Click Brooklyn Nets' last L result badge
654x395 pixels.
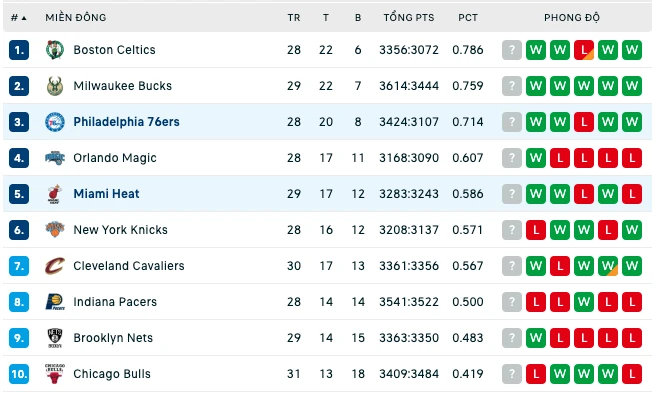[631, 338]
